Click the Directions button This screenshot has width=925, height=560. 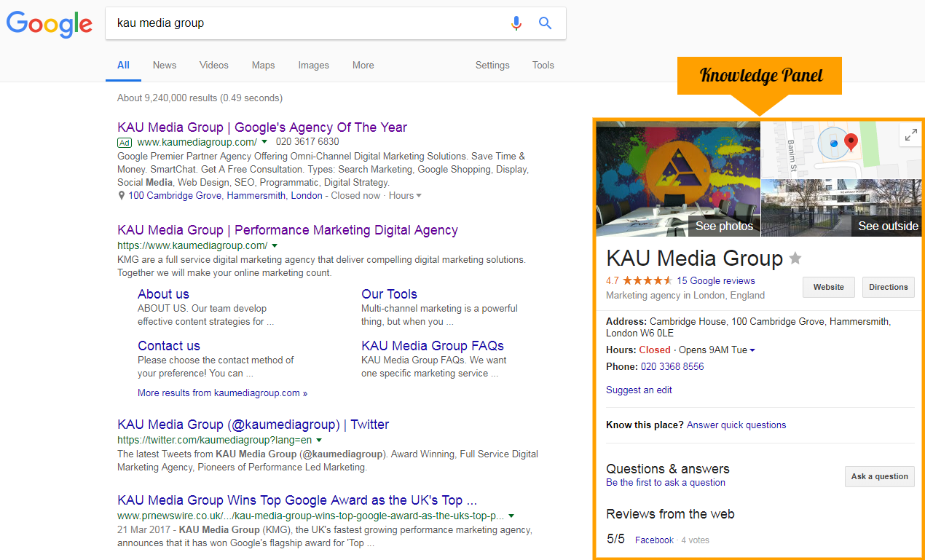coord(889,287)
